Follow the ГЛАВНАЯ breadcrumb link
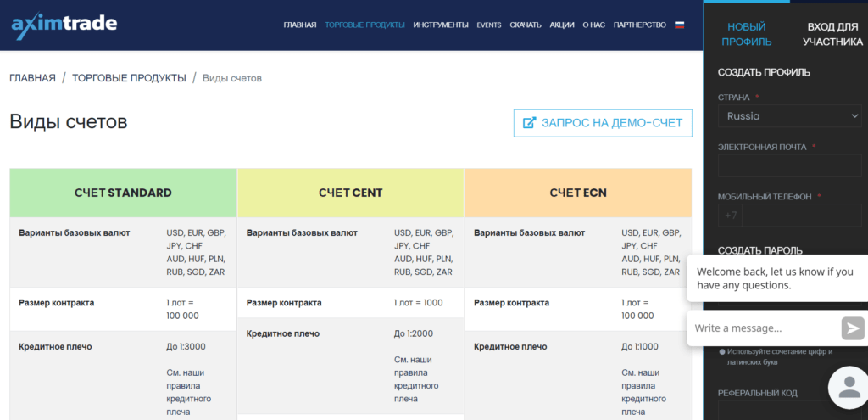 point(33,78)
